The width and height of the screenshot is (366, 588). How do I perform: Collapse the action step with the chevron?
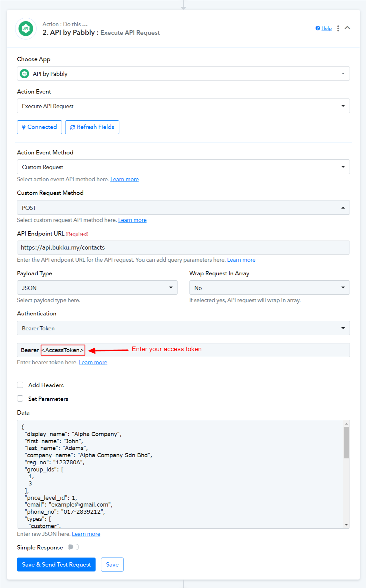(347, 28)
